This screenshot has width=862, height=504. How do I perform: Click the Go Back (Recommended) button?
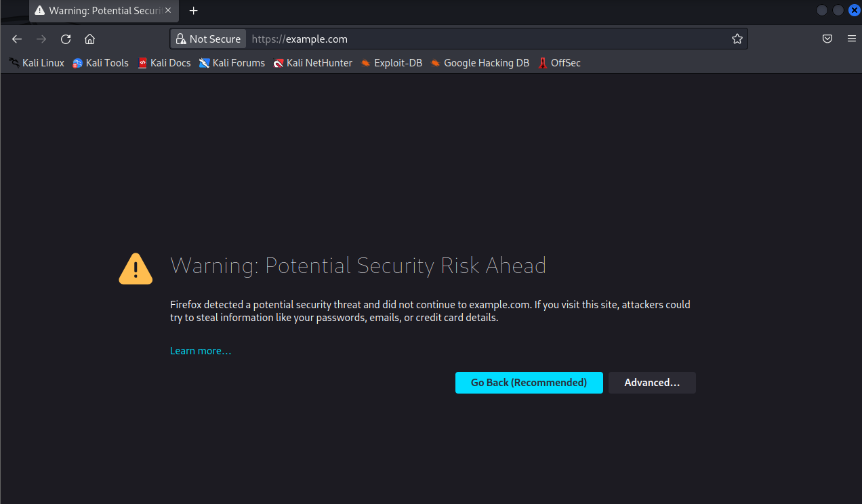pos(529,383)
